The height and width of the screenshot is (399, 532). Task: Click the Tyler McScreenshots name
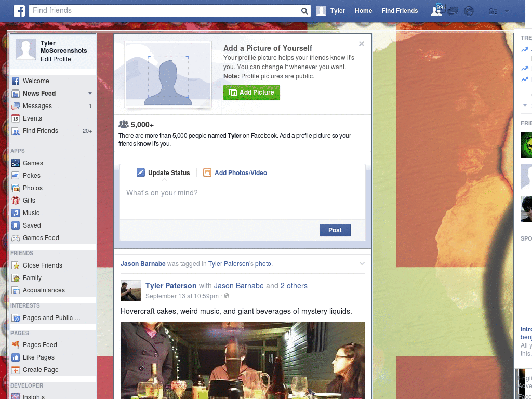click(63, 47)
